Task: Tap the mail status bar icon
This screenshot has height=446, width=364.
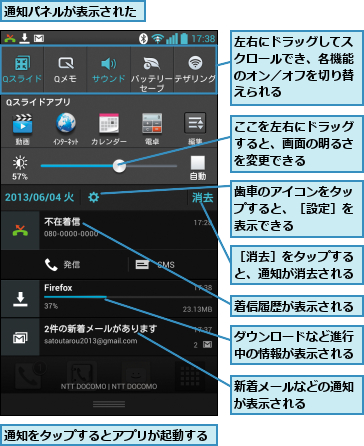Action: pos(39,39)
